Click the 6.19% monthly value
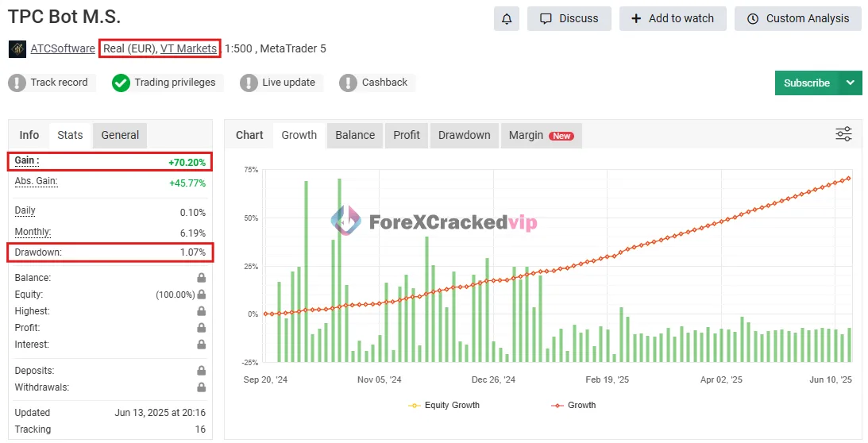Viewport: 868px width, 443px height. pyautogui.click(x=193, y=233)
